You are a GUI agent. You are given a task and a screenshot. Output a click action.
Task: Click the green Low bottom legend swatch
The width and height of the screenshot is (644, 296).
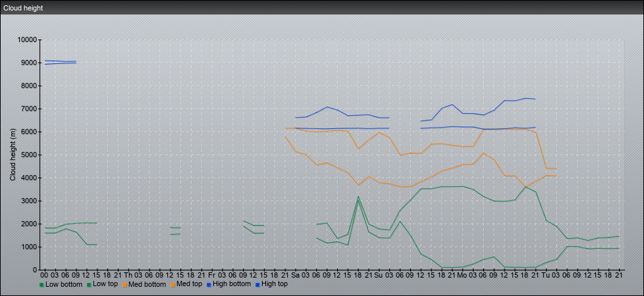(41, 285)
